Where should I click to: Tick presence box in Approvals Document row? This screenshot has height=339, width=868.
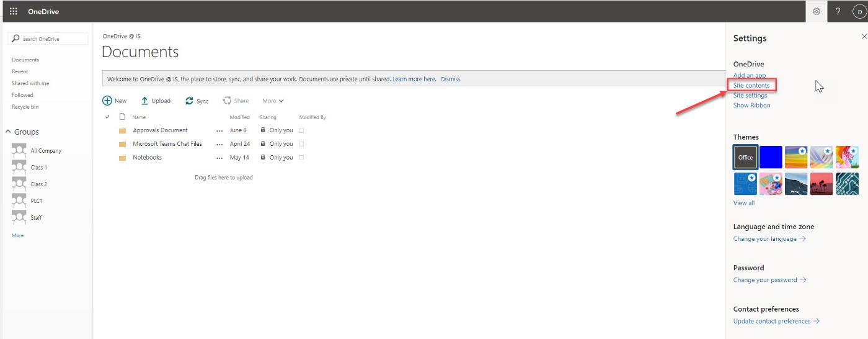pos(302,130)
